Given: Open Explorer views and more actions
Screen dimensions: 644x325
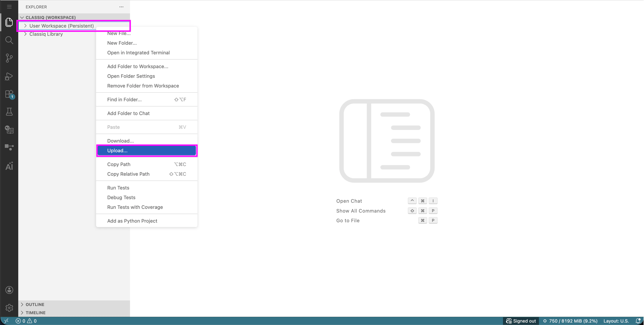Looking at the screenshot, I should [121, 7].
